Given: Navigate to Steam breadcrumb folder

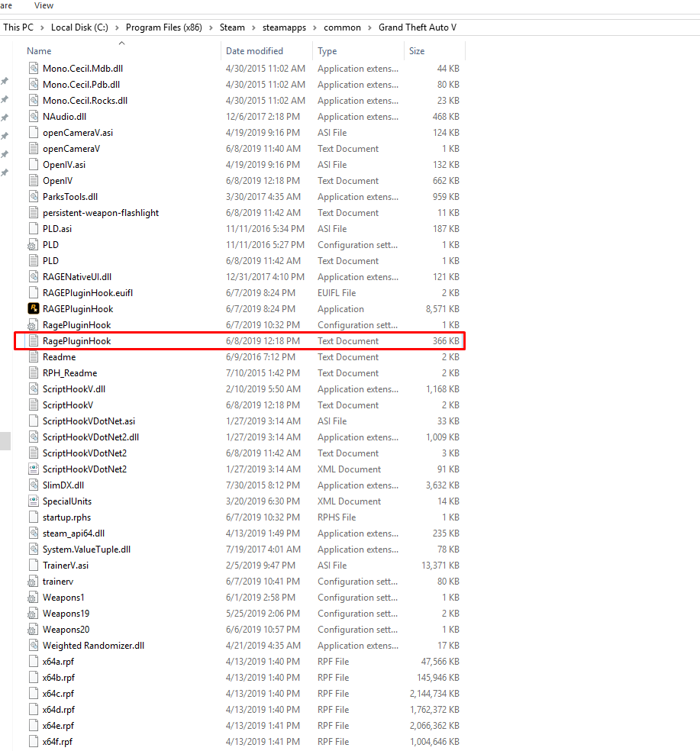Looking at the screenshot, I should 232,27.
